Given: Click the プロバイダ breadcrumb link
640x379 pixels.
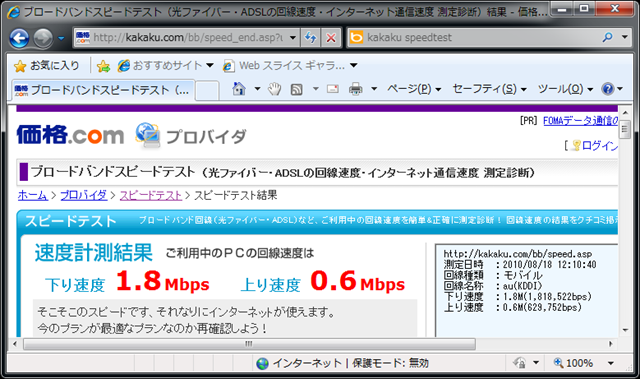Looking at the screenshot, I should [84, 195].
